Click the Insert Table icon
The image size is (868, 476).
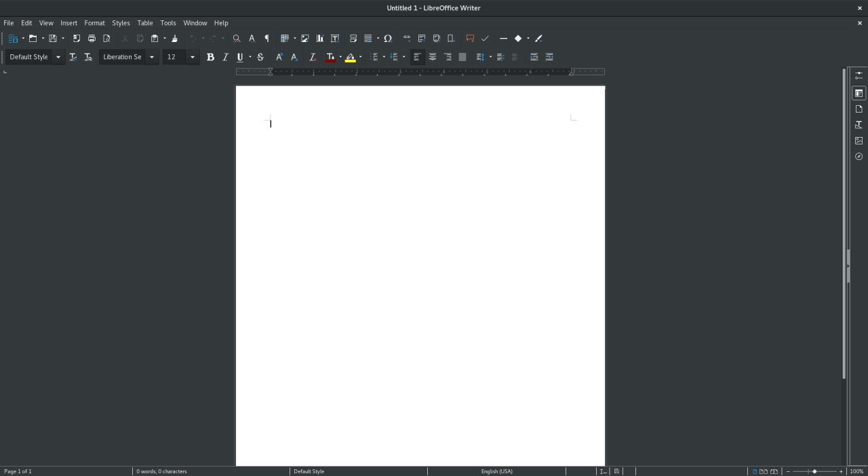click(x=285, y=39)
